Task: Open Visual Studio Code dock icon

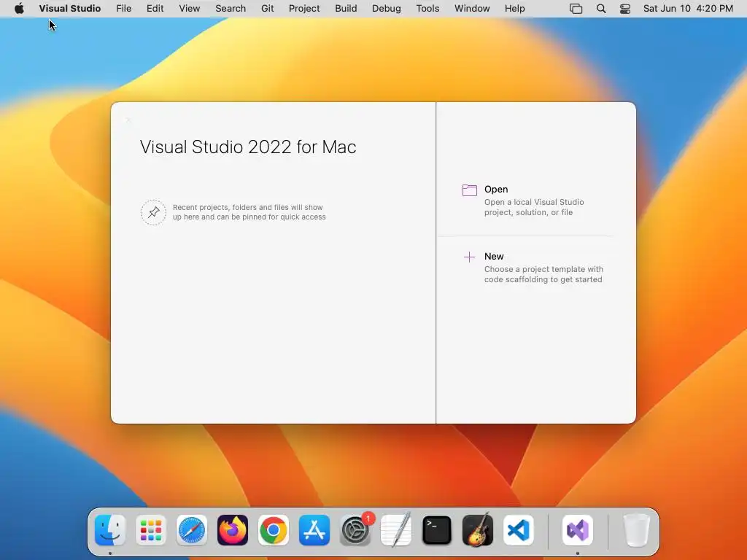Action: click(519, 530)
